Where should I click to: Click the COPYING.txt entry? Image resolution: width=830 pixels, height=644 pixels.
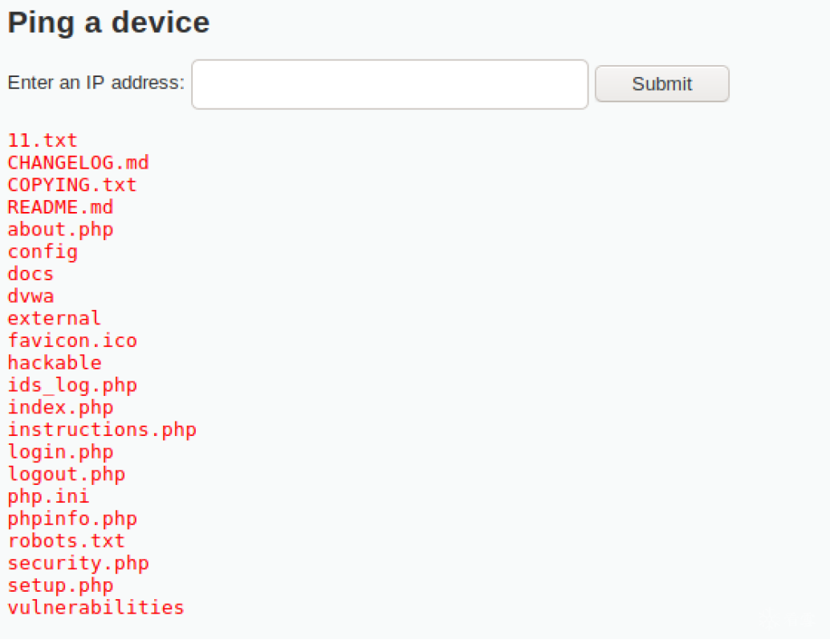click(72, 185)
